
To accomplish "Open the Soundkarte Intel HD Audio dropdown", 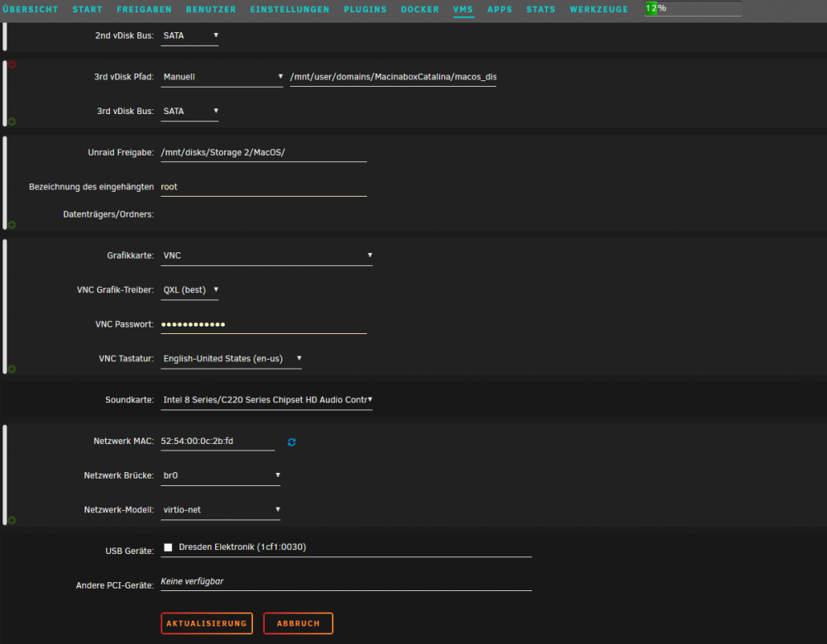I will click(x=266, y=400).
